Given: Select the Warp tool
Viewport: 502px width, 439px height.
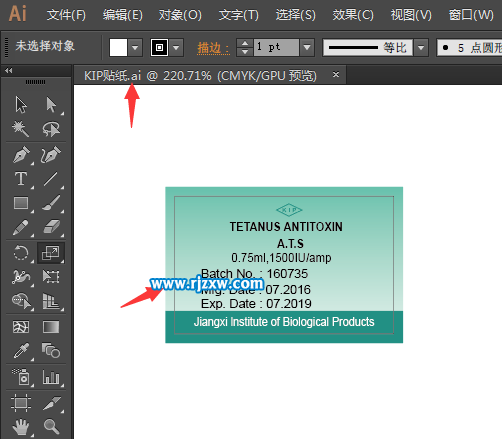Looking at the screenshot, I should coord(21,277).
